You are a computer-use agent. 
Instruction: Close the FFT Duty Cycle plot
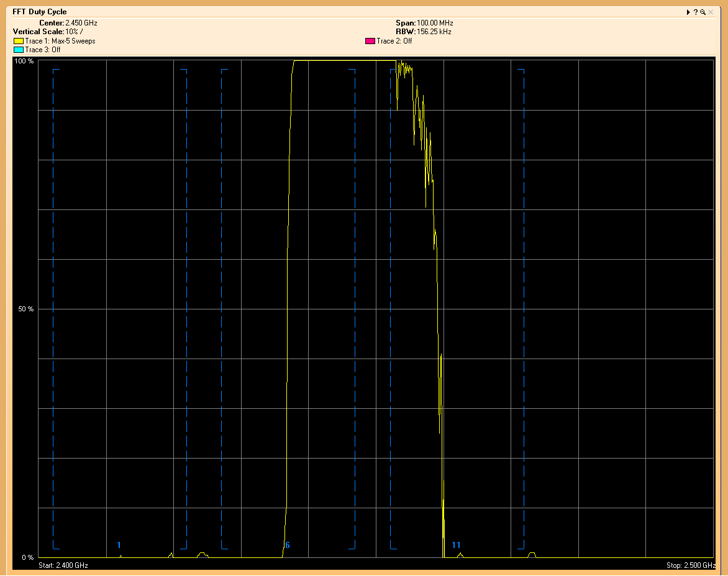[711, 12]
